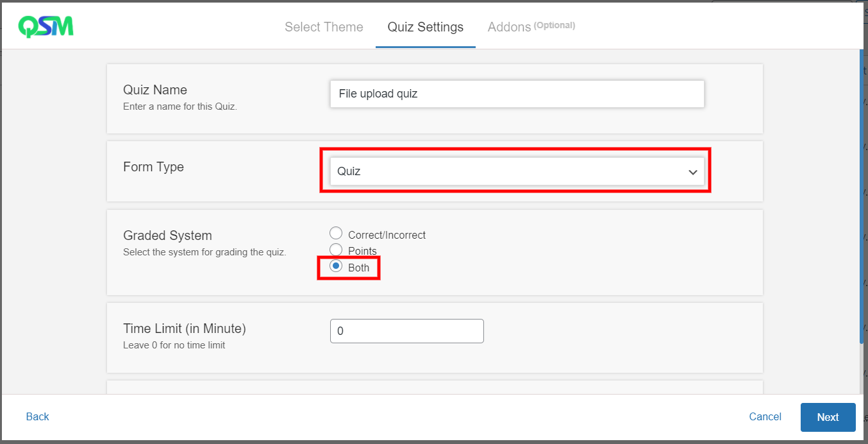Proceed with the Next button

pyautogui.click(x=828, y=417)
